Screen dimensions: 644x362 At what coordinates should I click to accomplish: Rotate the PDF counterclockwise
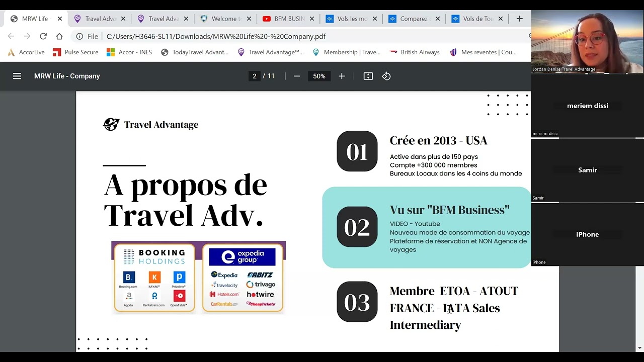pyautogui.click(x=386, y=76)
